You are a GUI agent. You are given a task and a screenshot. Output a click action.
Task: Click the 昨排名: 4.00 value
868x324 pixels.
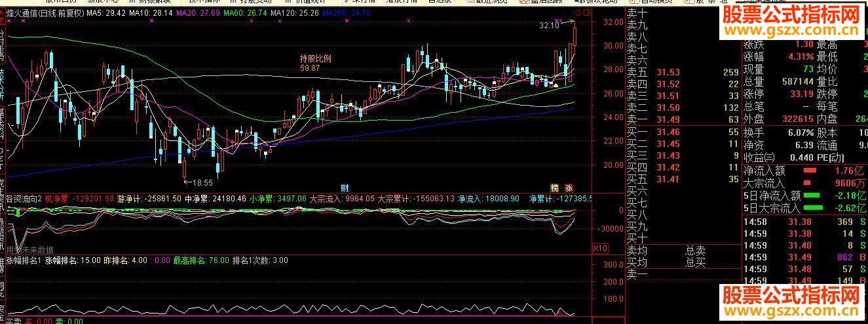(126, 260)
